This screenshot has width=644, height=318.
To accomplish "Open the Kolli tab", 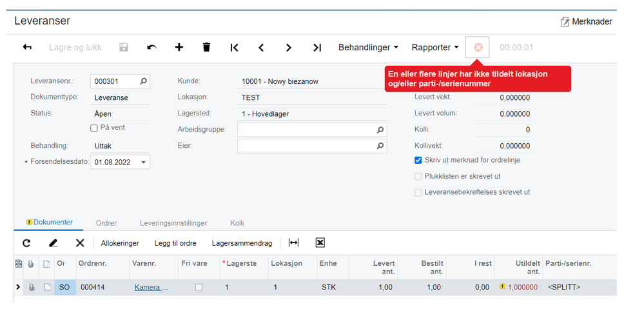I will [237, 223].
